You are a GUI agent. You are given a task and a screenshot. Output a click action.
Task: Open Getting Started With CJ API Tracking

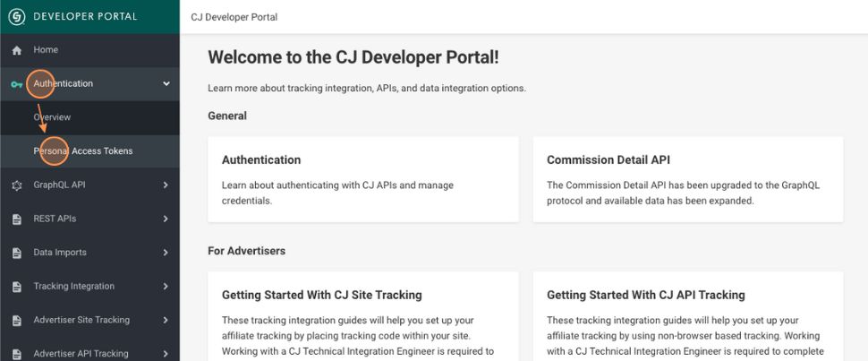pyautogui.click(x=687, y=315)
